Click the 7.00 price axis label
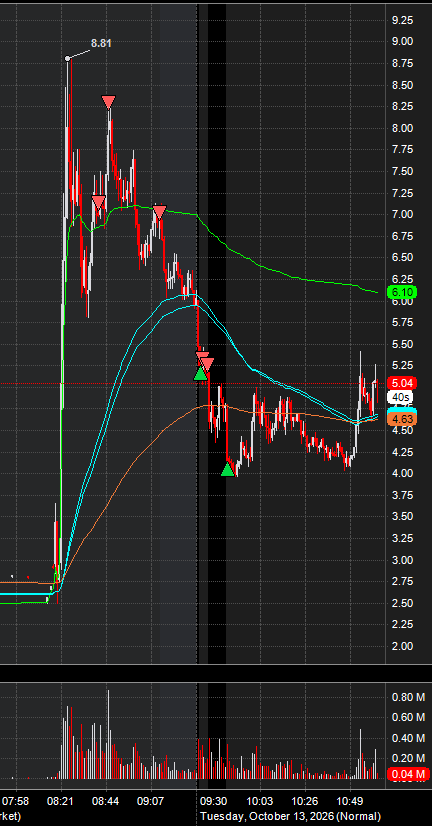Screen dimensions: 432x826 click(402, 214)
